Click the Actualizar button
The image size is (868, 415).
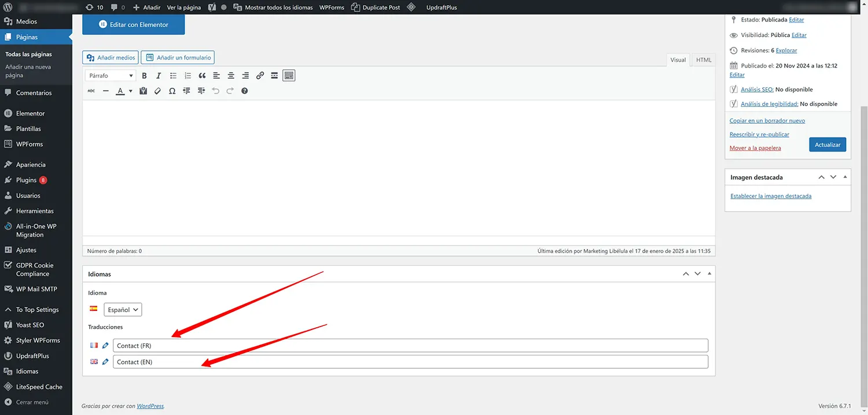827,144
